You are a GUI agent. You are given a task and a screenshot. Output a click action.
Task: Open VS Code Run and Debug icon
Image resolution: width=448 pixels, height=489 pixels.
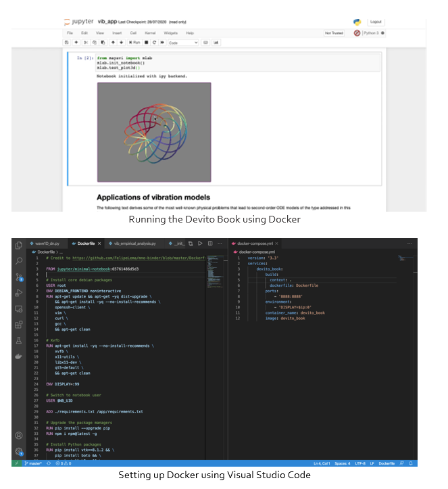[19, 293]
